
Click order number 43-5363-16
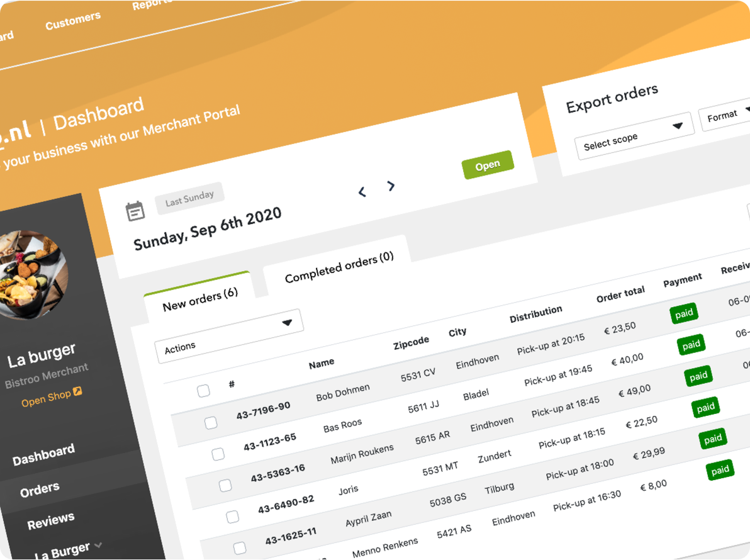click(x=278, y=473)
